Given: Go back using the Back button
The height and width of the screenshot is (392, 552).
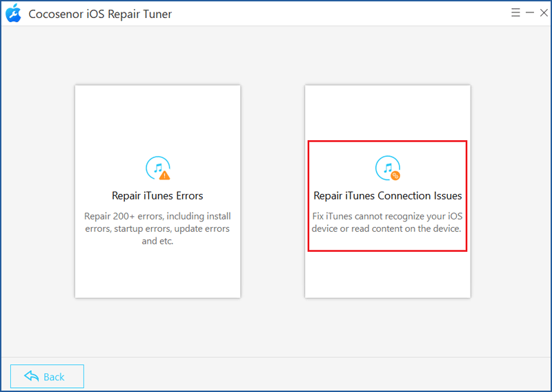Looking at the screenshot, I should [47, 377].
